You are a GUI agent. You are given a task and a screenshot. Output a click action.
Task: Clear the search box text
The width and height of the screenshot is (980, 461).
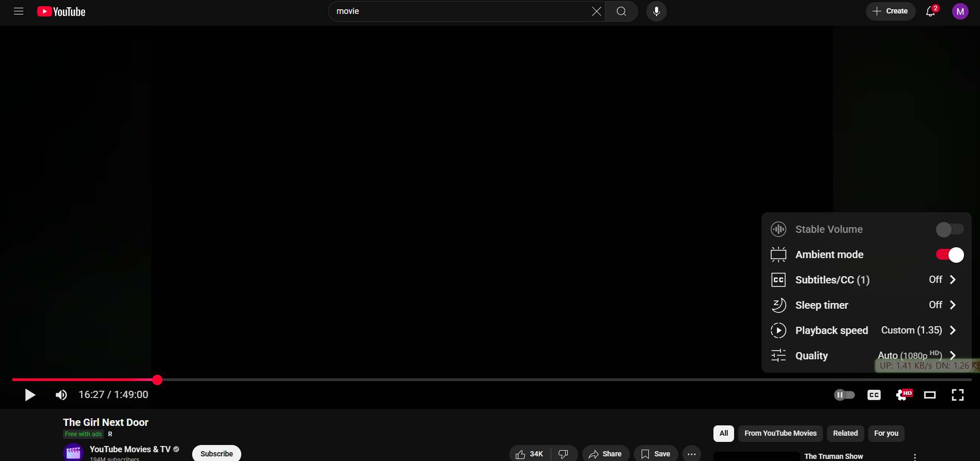tap(596, 11)
